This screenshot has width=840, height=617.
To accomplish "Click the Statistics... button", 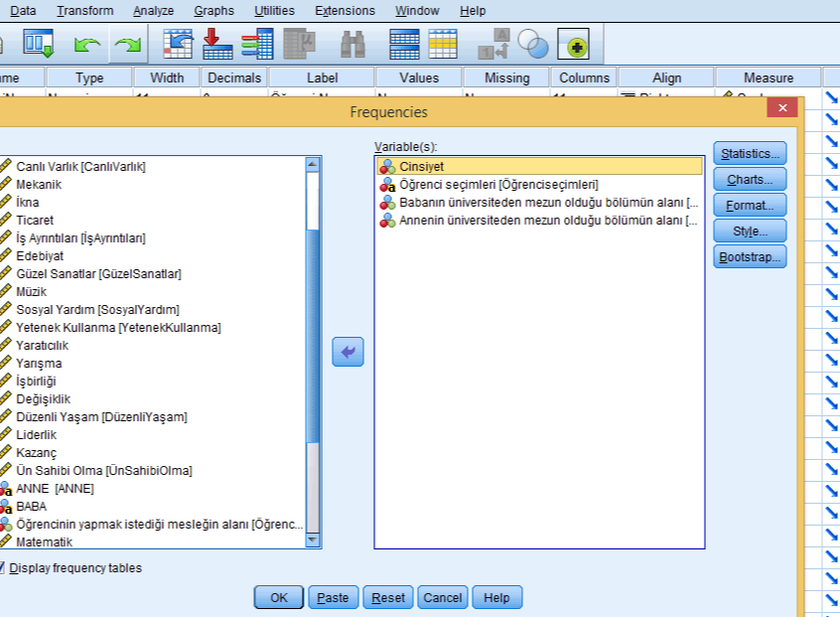I will 750,154.
